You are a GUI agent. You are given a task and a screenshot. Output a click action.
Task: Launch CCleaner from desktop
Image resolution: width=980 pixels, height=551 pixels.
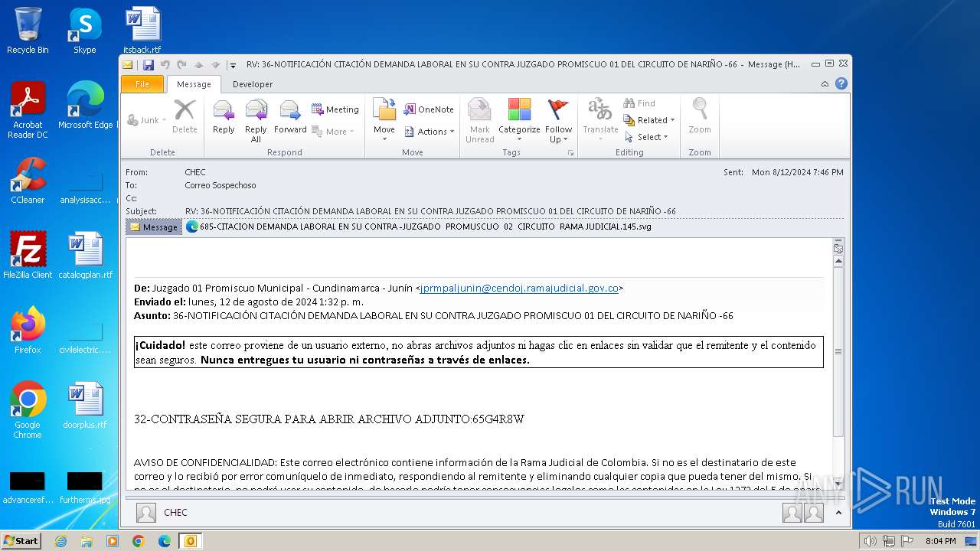(28, 181)
